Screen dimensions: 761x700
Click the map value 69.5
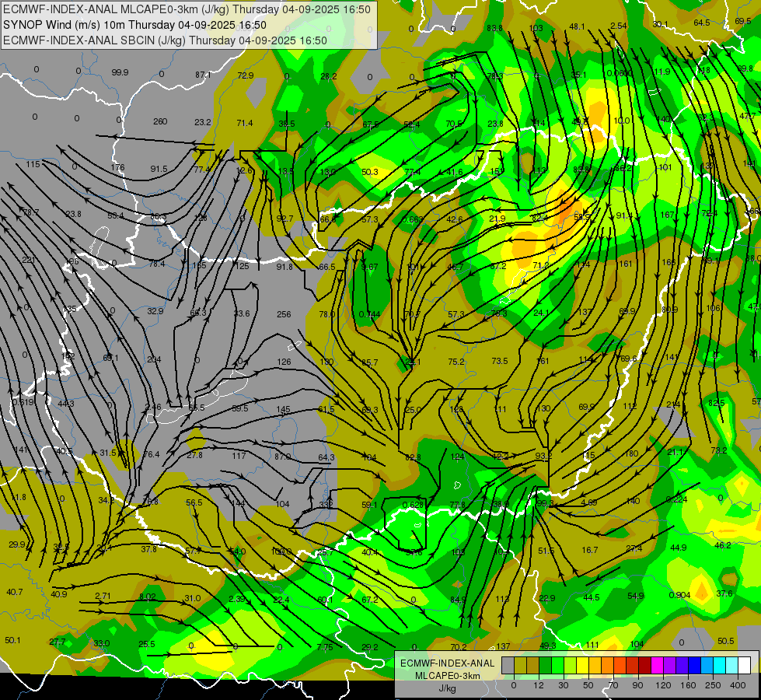pyautogui.click(x=743, y=21)
